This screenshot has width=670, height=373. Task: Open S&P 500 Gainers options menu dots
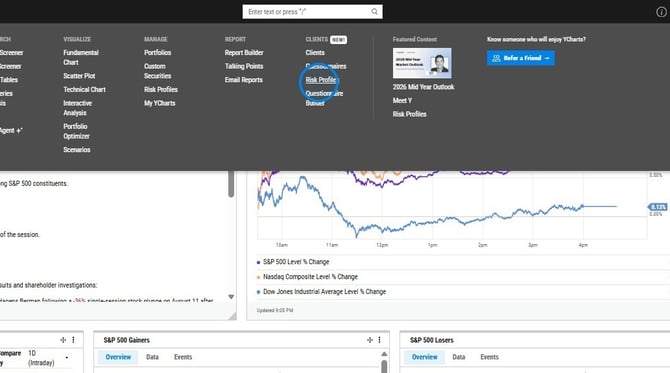click(379, 340)
